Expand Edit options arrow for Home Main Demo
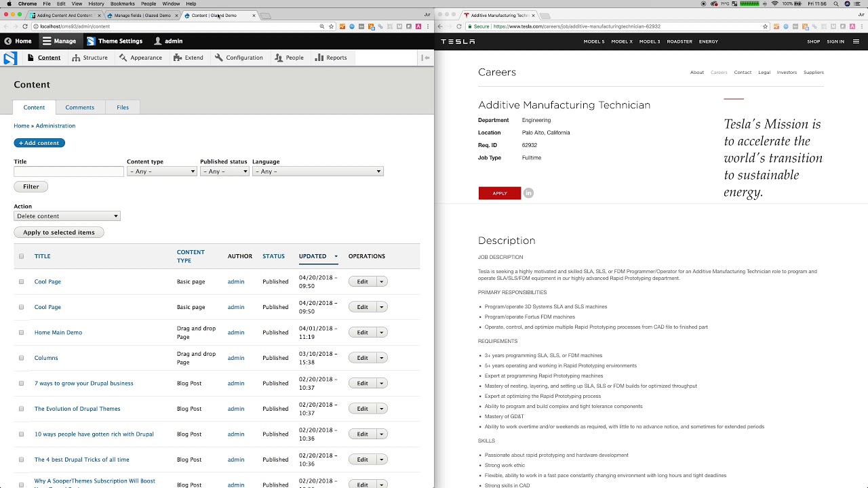Image resolution: width=868 pixels, height=488 pixels. 382,333
